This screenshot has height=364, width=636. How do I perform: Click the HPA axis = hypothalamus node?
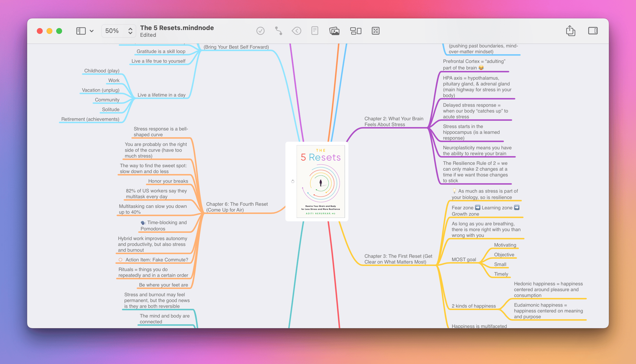click(477, 87)
